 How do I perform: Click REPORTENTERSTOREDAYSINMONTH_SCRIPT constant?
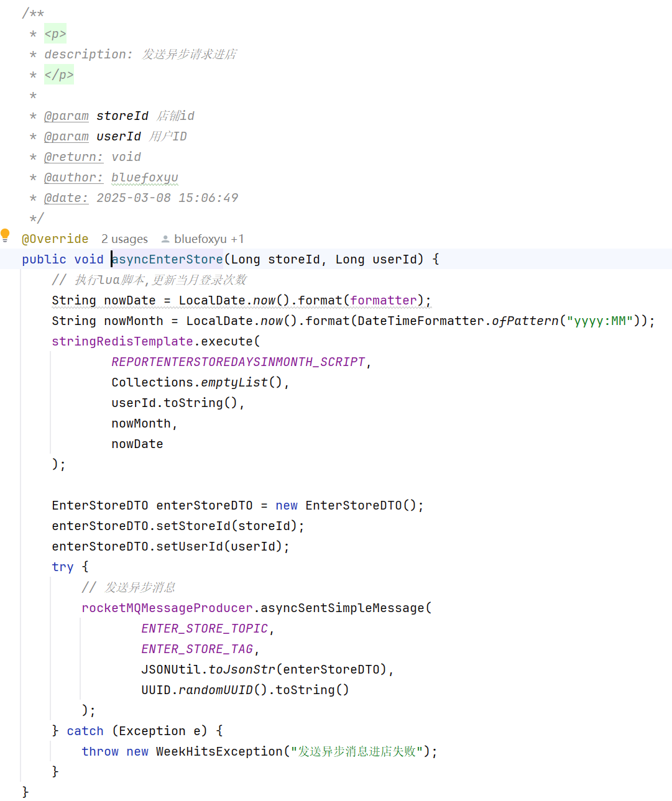pos(238,362)
